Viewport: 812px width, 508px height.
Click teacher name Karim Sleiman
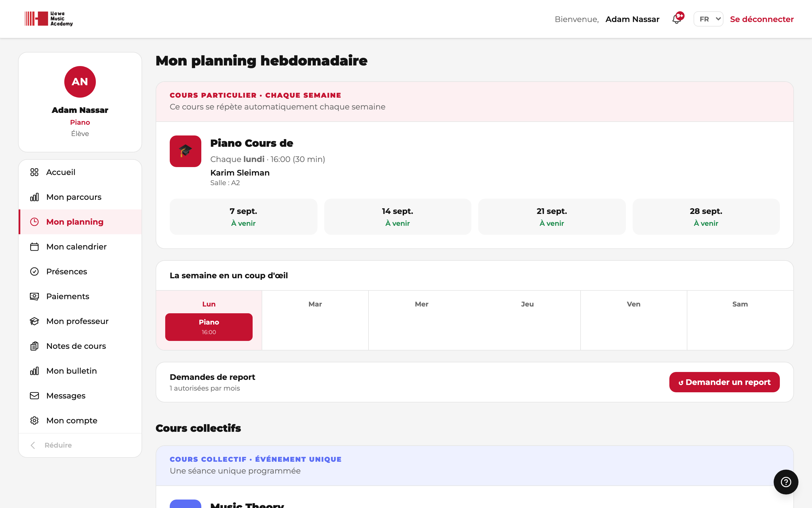(x=240, y=173)
